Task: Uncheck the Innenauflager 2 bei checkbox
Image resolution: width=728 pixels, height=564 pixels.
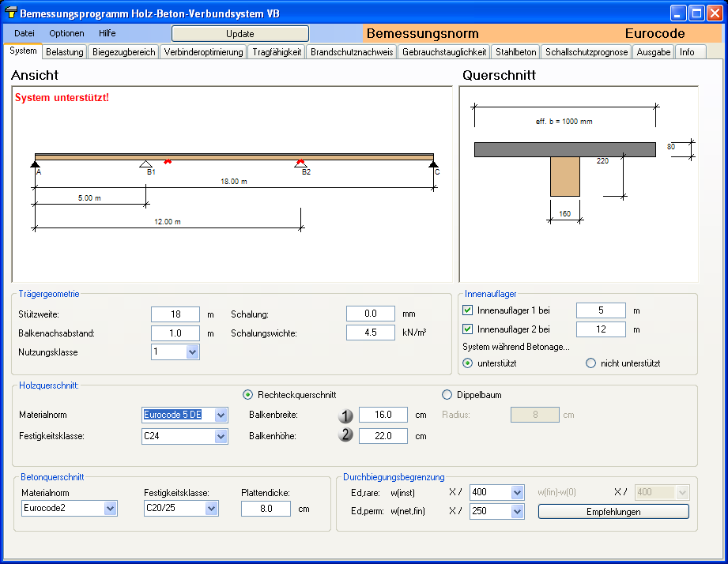Action: (x=467, y=329)
